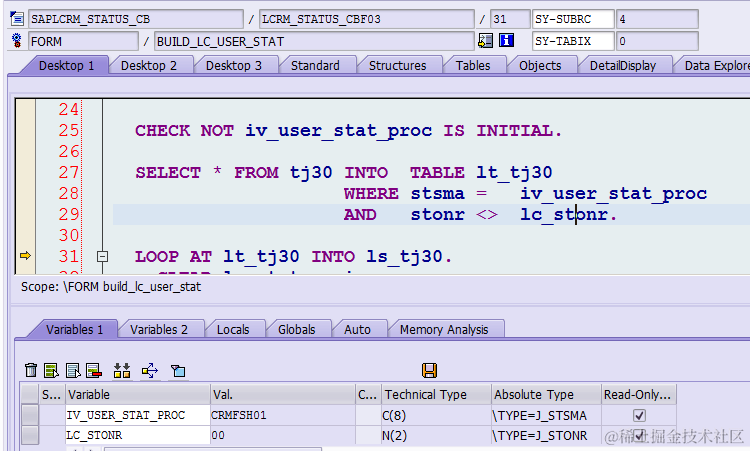
Task: Click the Technical Type column header
Action: [x=437, y=394]
